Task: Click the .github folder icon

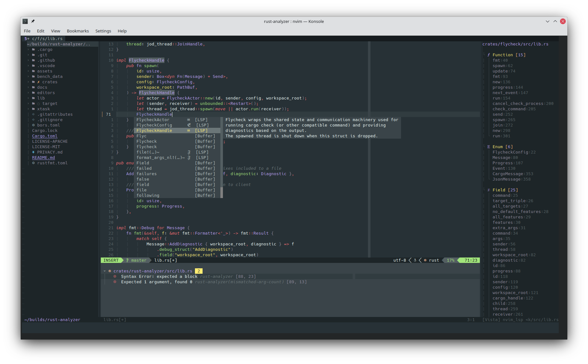Action: pyautogui.click(x=33, y=60)
